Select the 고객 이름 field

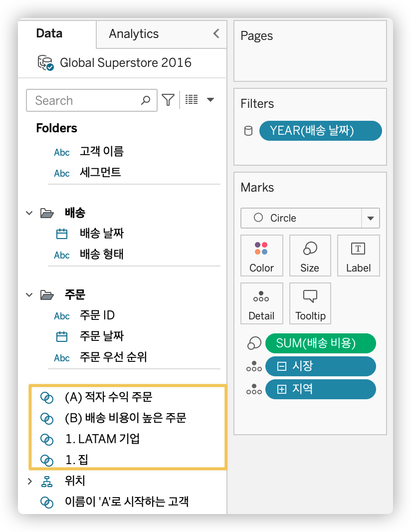click(102, 151)
